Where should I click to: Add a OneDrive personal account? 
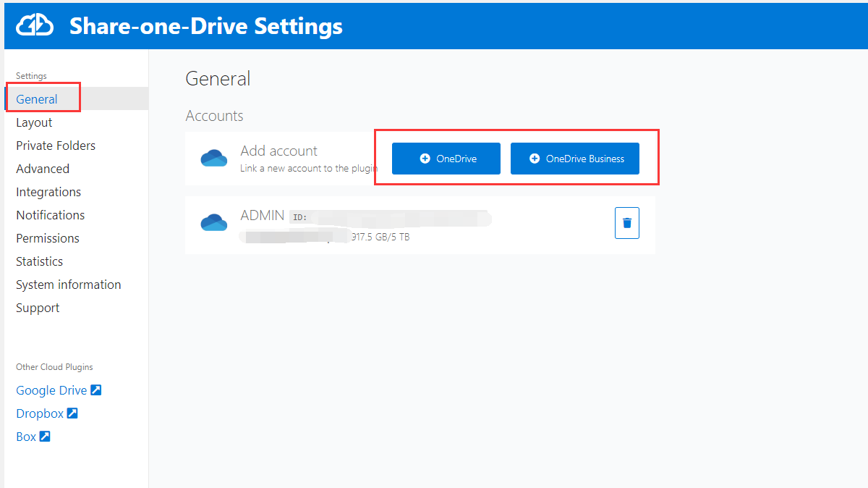[446, 159]
